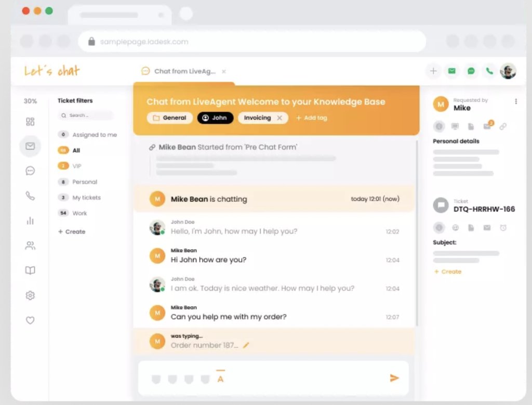Click the info icon under Requested by Mike
Screen dimensions: 532x405
pos(439,126)
